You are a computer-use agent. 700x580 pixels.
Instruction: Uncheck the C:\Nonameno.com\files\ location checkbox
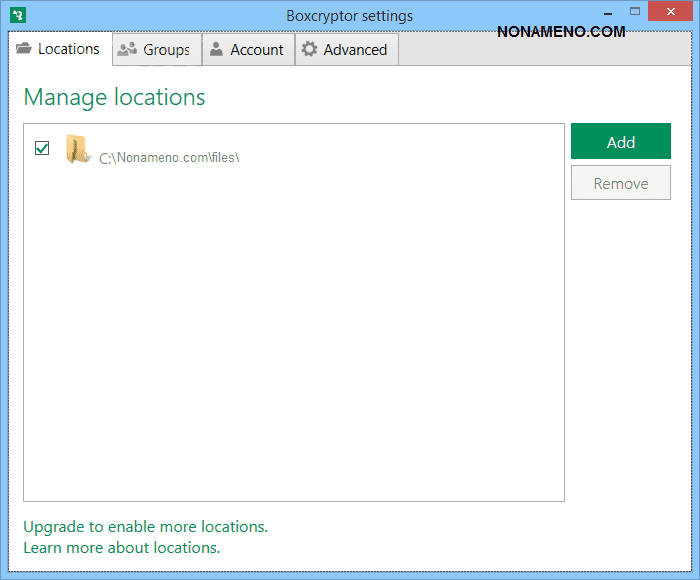point(42,148)
